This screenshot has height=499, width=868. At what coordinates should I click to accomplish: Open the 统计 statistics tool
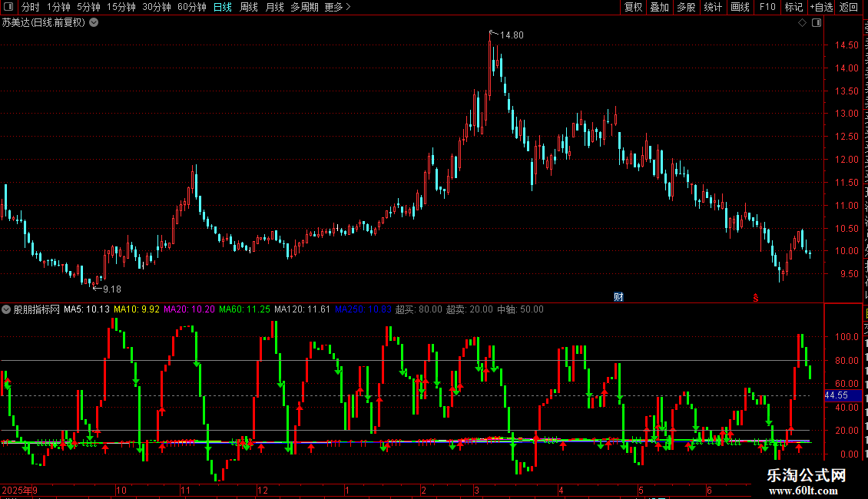(713, 7)
